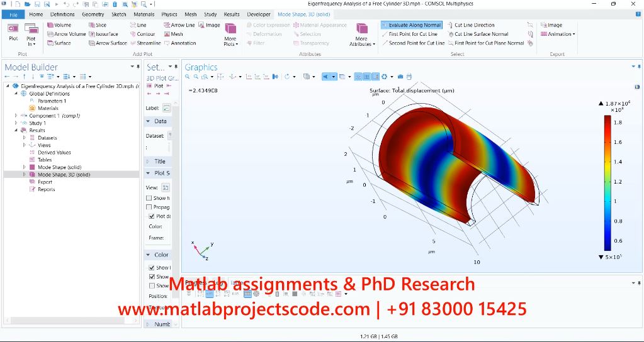Switch to the Mesh ribbon tab
This screenshot has width=644, height=342.
point(191,14)
